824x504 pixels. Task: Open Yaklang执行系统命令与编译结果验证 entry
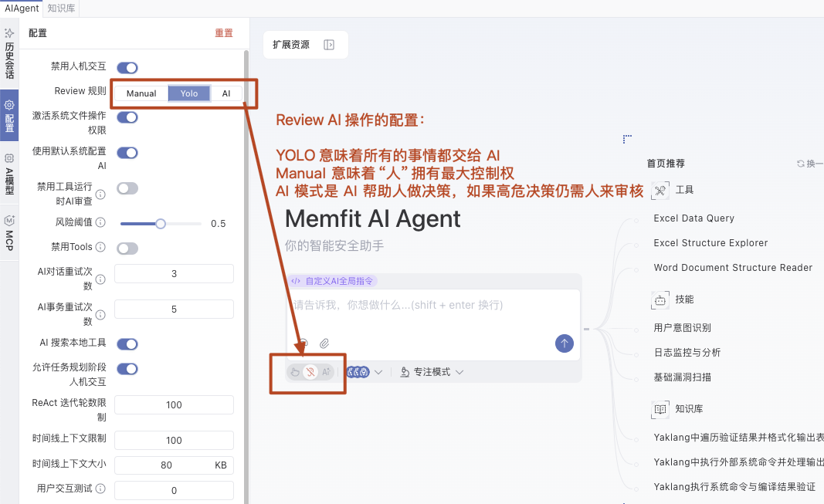coord(734,487)
